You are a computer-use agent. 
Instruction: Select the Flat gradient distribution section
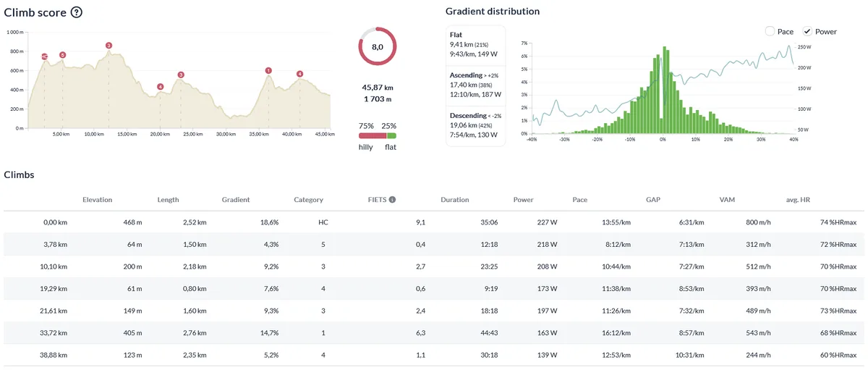click(x=475, y=47)
